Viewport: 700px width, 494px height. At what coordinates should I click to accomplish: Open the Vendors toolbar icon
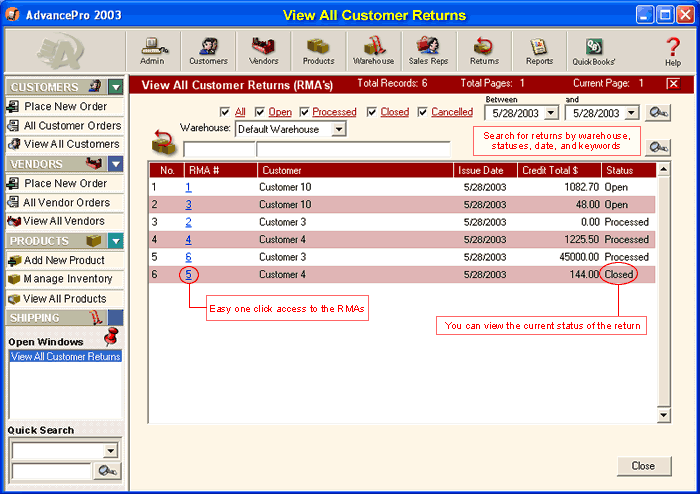pos(263,51)
